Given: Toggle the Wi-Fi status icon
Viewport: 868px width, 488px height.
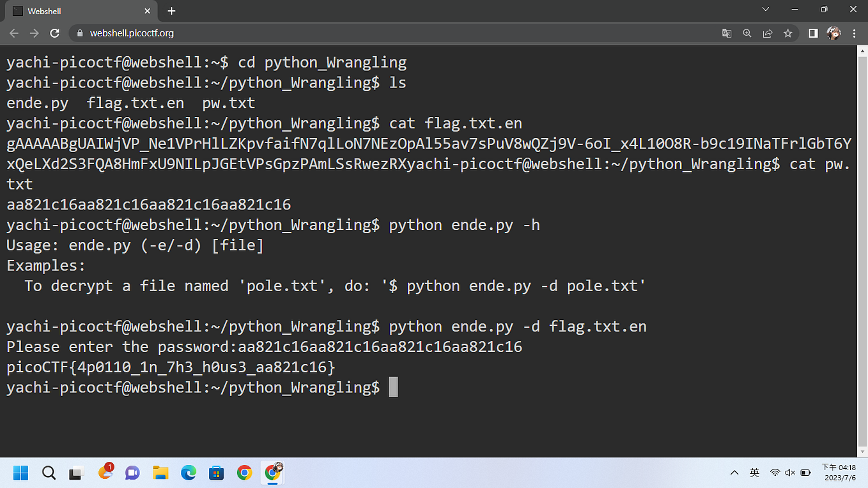Looking at the screenshot, I should (773, 473).
